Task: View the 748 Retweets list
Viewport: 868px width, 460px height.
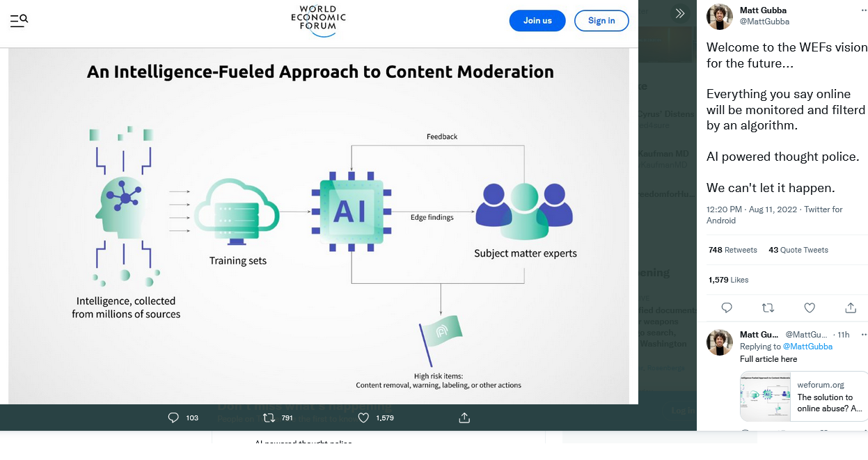Action: pos(732,250)
